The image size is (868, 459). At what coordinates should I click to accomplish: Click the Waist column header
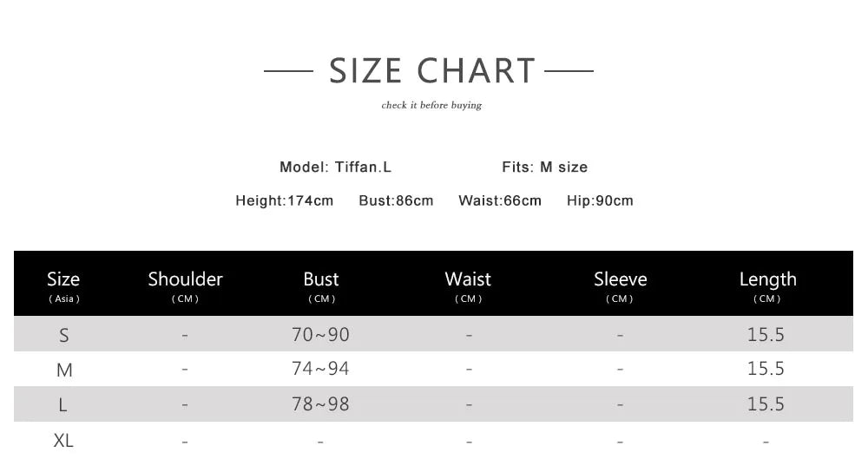[468, 284]
